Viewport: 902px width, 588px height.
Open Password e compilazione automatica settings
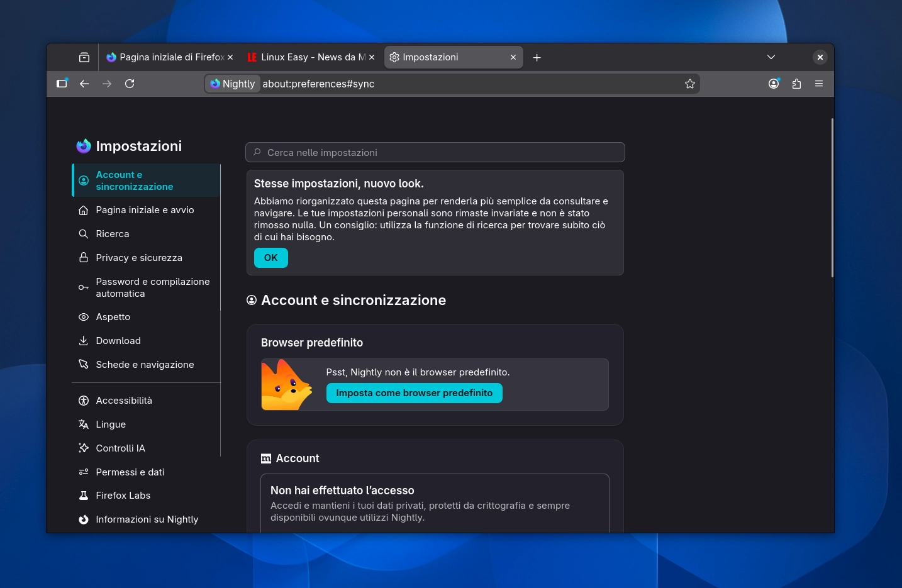tap(146, 287)
